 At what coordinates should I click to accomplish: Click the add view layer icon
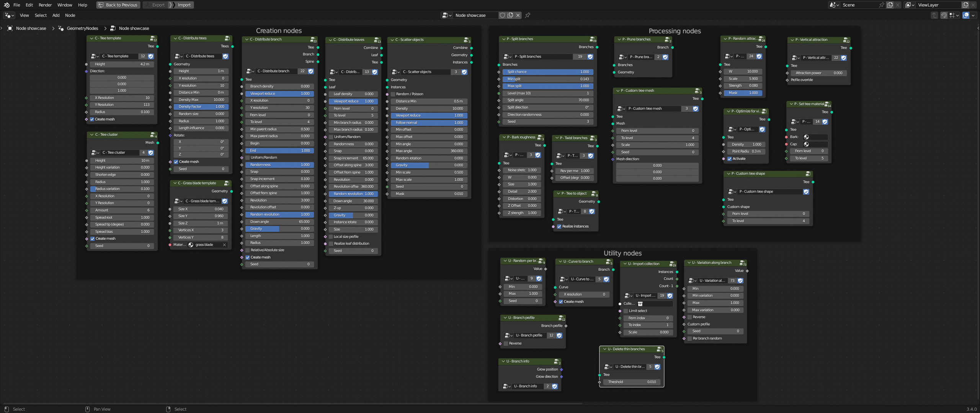tap(965, 5)
